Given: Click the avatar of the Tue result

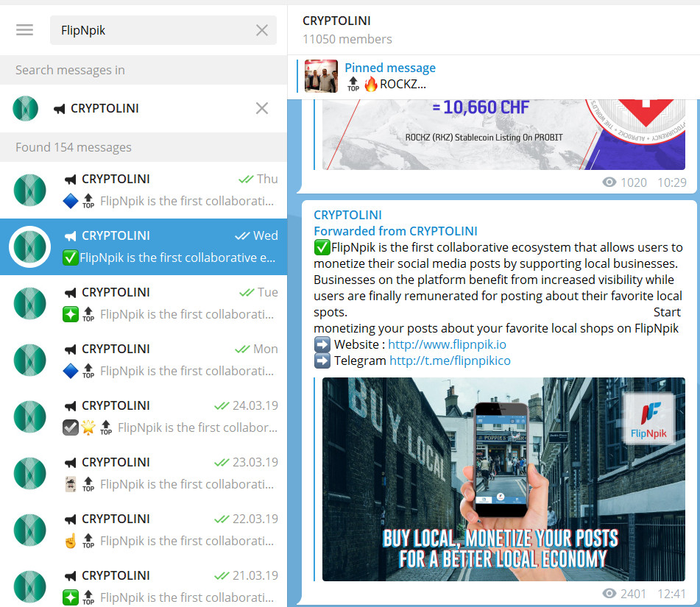Looking at the screenshot, I should pos(30,303).
